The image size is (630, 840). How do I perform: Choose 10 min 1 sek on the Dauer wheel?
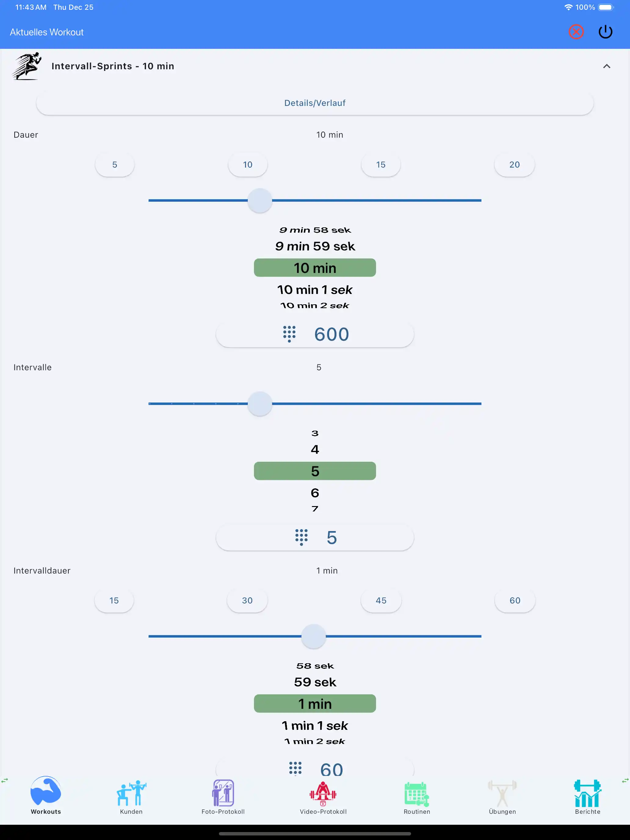[x=315, y=289]
